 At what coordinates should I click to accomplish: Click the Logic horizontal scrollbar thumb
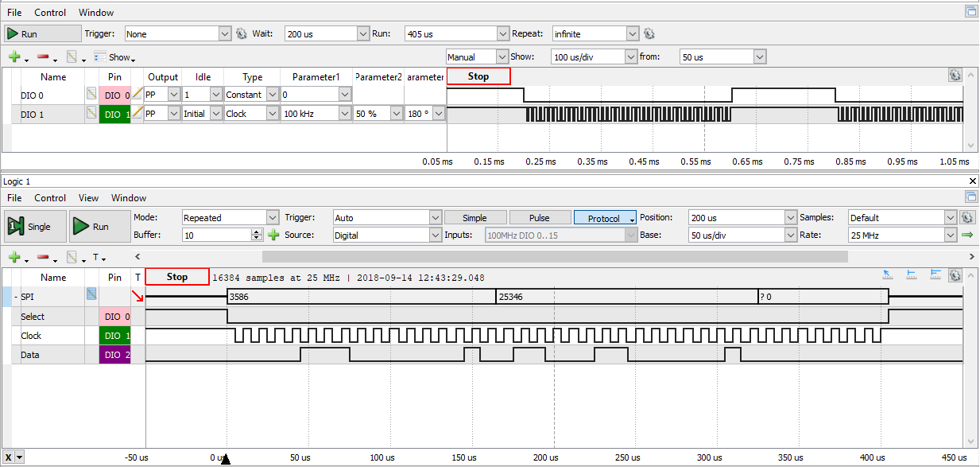point(555,257)
